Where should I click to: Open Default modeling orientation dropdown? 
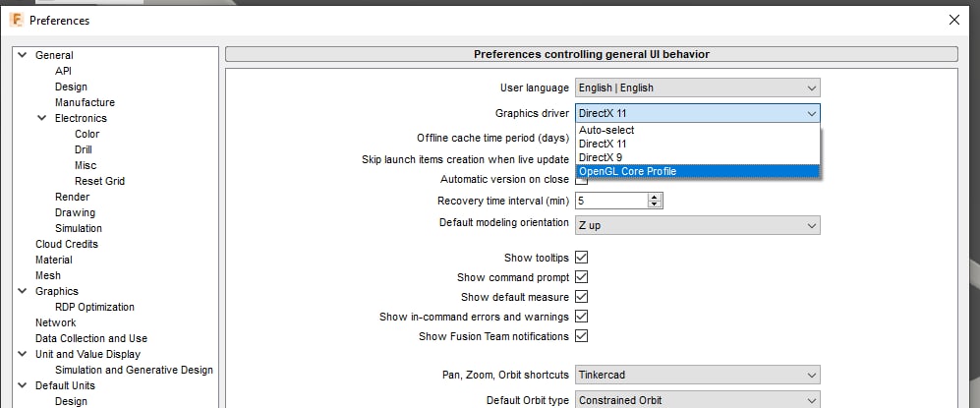click(x=698, y=225)
